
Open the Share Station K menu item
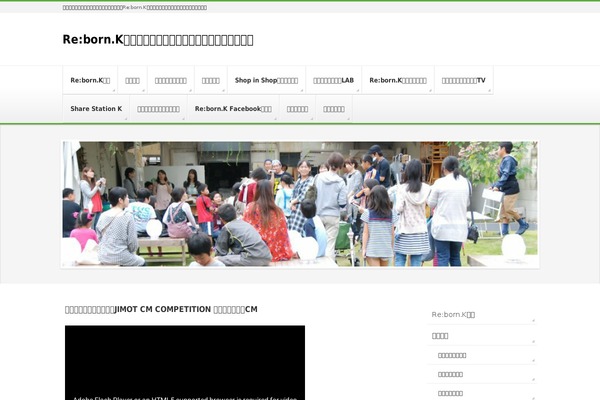pos(96,109)
